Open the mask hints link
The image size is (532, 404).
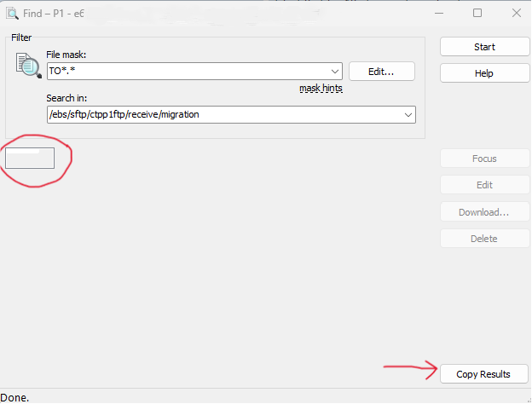click(321, 89)
